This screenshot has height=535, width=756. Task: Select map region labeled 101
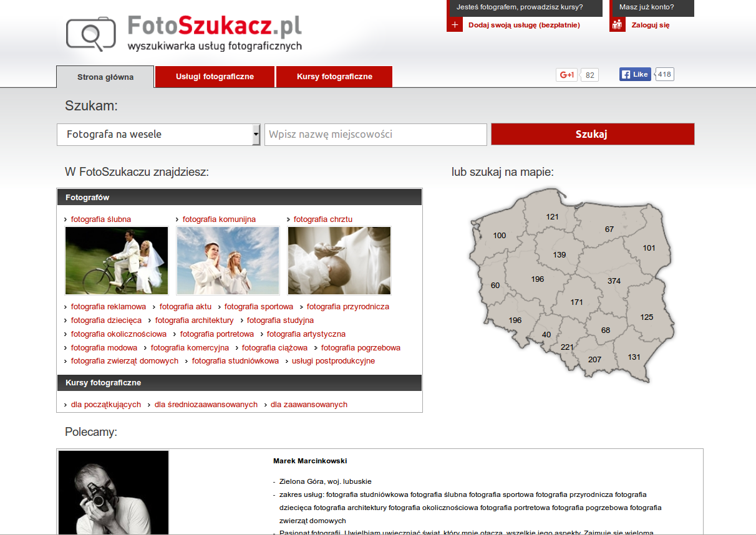click(x=649, y=248)
